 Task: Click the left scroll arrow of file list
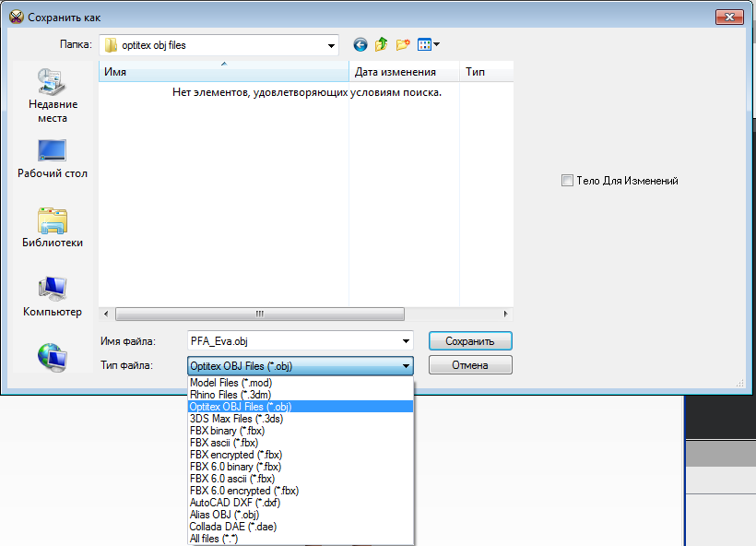(106, 314)
